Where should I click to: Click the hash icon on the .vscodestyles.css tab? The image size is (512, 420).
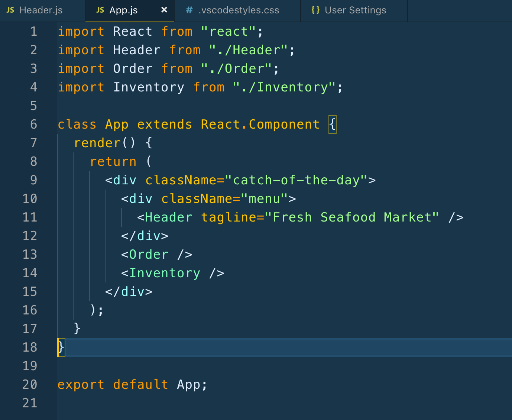tap(189, 10)
